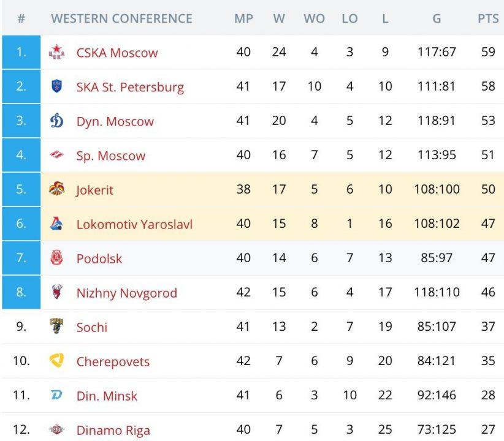
Task: Open the Dinamo Riga team link
Action: point(113,430)
